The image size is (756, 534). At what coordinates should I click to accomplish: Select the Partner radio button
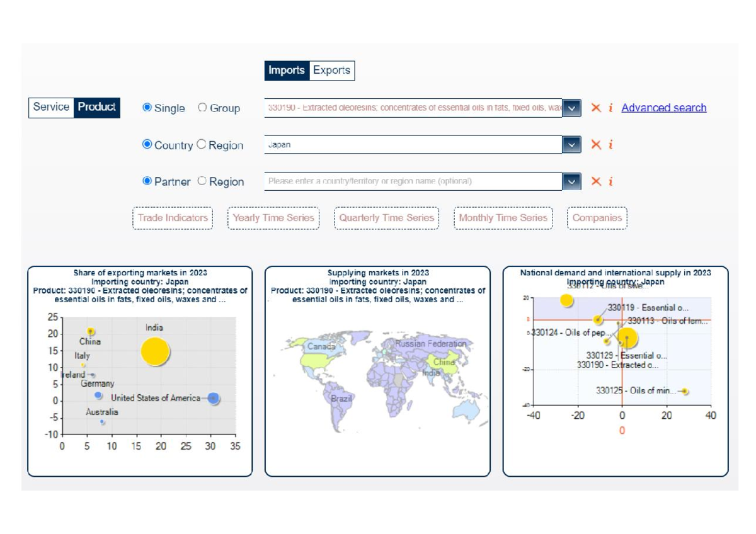(147, 181)
